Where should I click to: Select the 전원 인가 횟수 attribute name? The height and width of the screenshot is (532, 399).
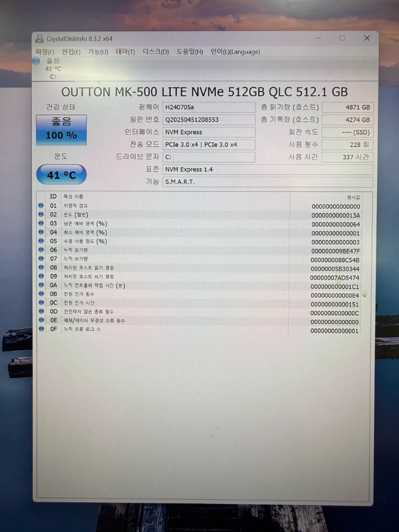click(79, 294)
